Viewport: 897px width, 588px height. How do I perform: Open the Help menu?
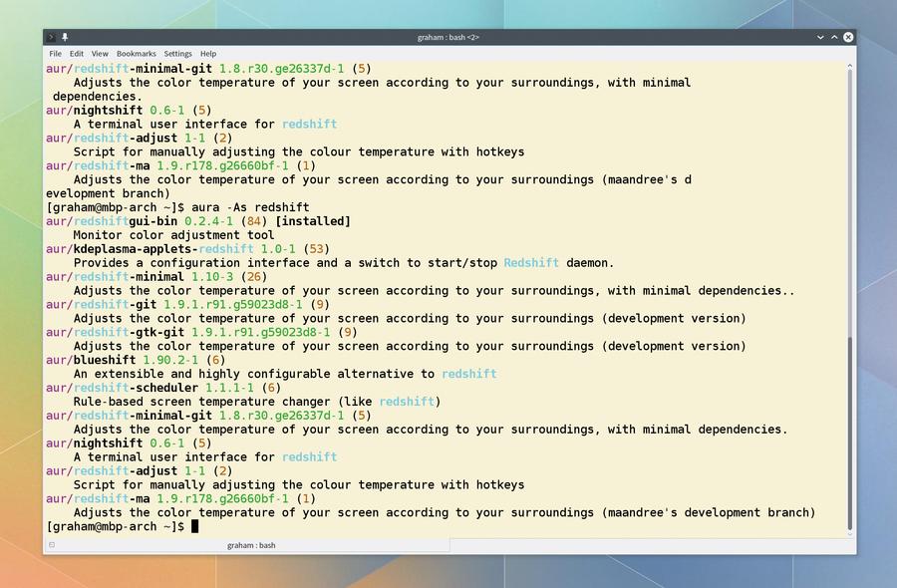pos(208,54)
